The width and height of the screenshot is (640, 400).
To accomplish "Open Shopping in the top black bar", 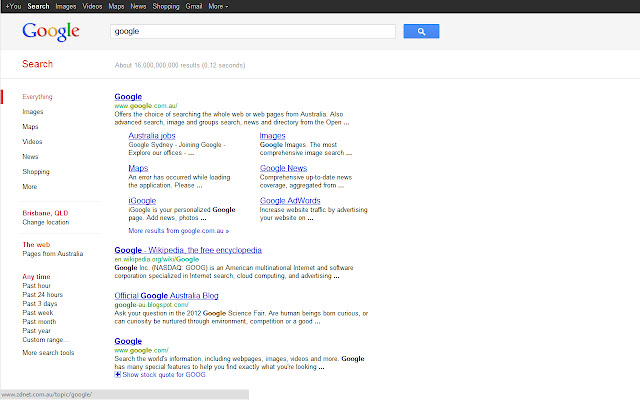I will (x=166, y=7).
